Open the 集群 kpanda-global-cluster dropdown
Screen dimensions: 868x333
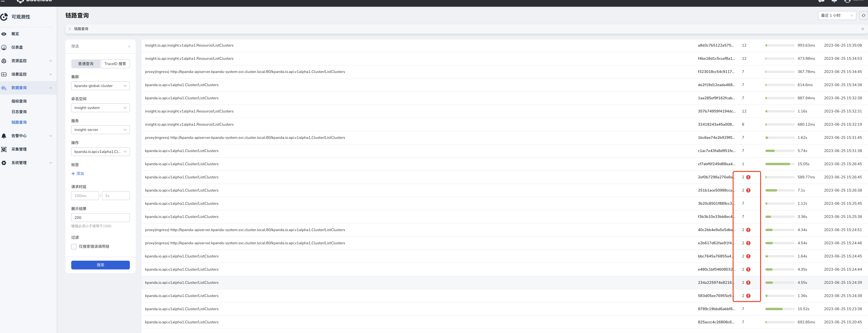(x=100, y=86)
